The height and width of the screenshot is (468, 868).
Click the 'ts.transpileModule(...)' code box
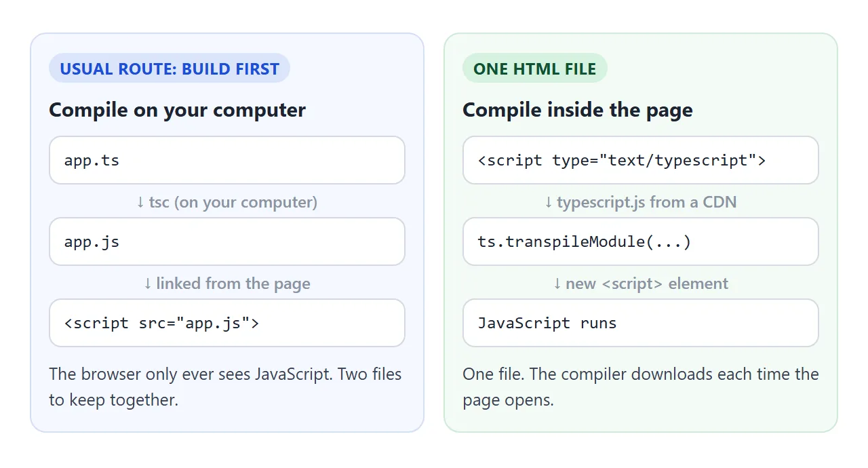[x=641, y=241]
